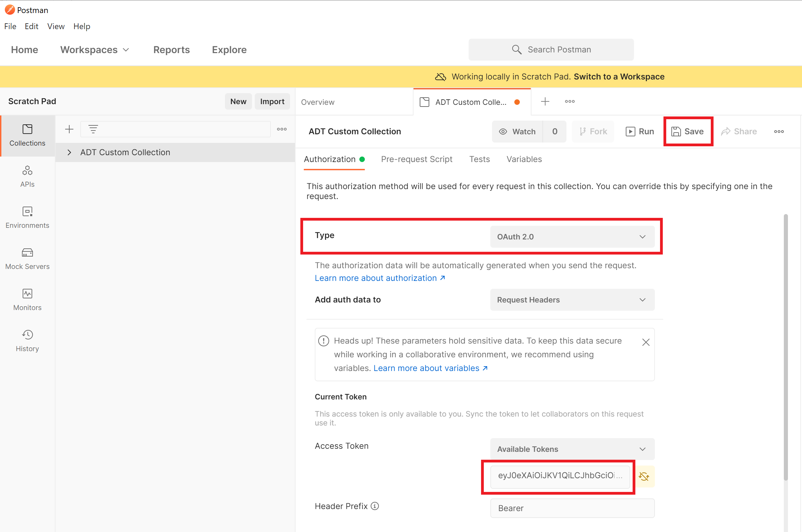Click the watcher count 0

pos(555,132)
